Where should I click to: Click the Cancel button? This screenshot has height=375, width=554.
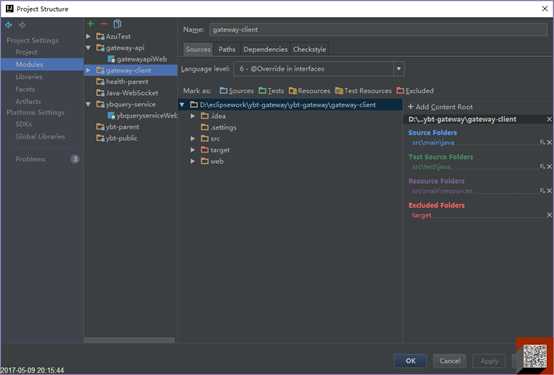[450, 361]
